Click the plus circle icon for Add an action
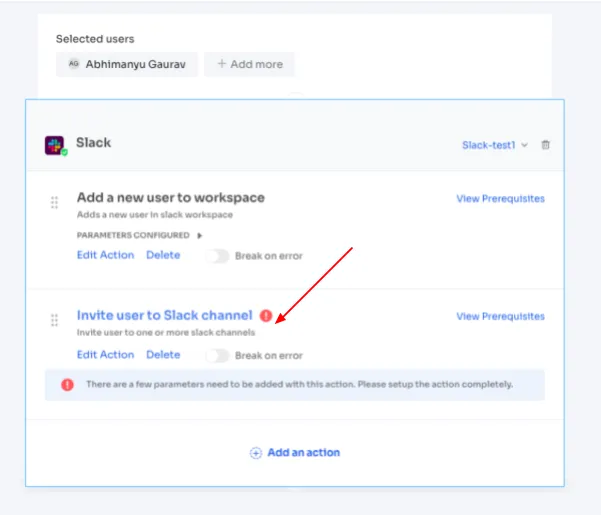The width and height of the screenshot is (601, 515). click(256, 453)
